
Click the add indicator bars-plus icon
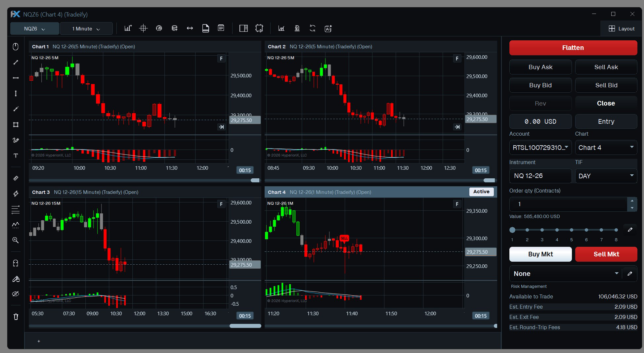pyautogui.click(x=128, y=28)
